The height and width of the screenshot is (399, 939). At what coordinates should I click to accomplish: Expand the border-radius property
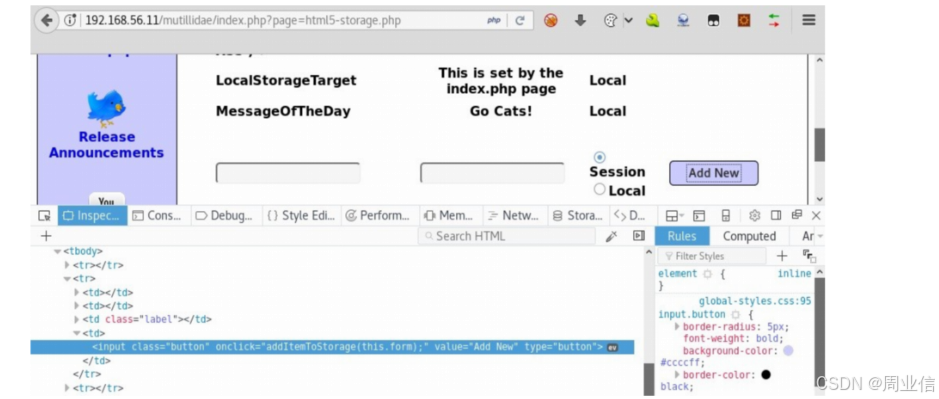(x=677, y=327)
